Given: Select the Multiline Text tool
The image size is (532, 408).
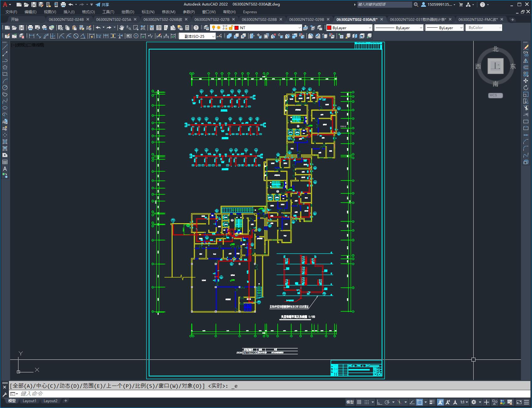Looking at the screenshot, I should point(5,169).
